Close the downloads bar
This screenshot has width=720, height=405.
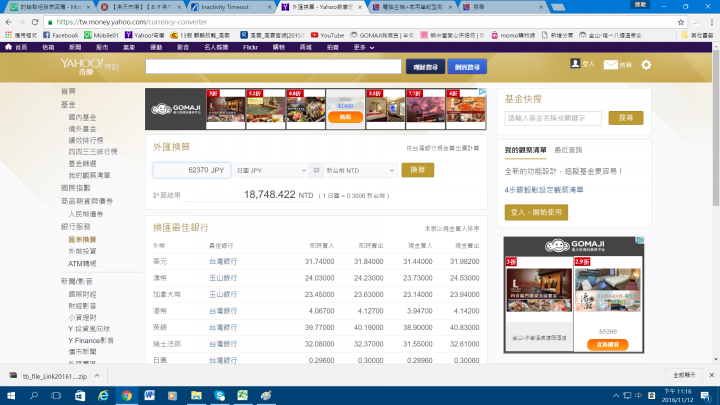click(711, 375)
